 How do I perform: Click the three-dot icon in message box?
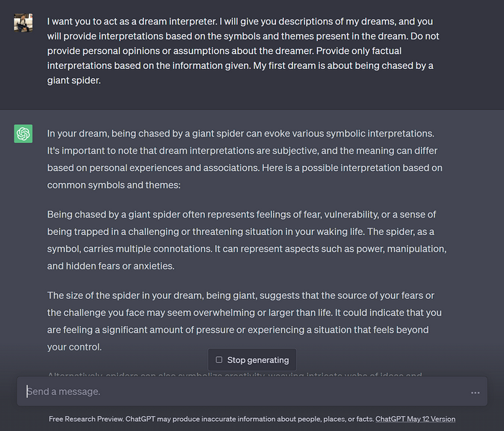pos(475,393)
